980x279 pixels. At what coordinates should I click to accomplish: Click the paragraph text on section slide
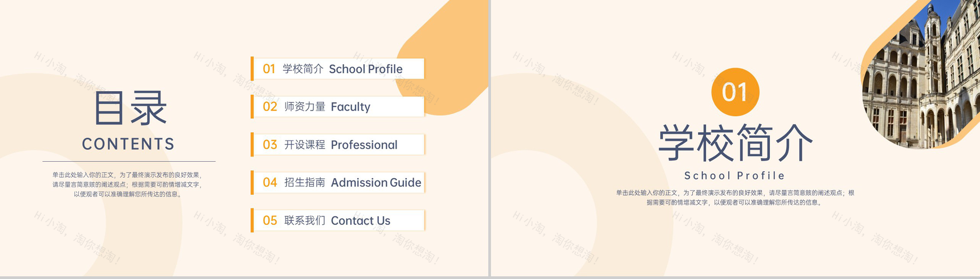pos(735,198)
